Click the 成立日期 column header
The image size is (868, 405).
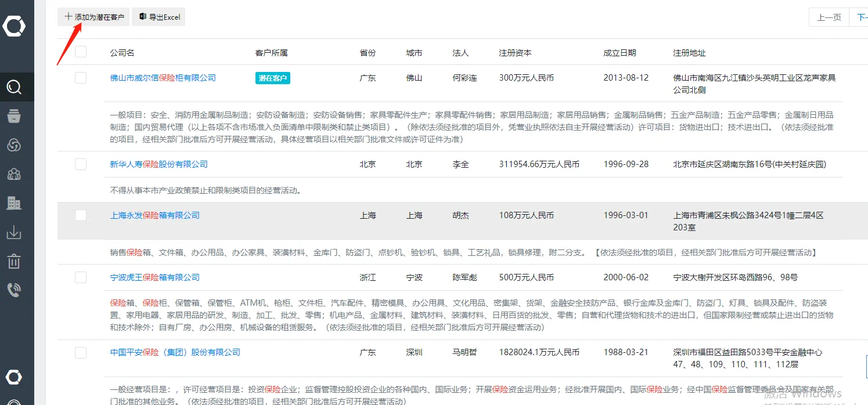tap(620, 53)
